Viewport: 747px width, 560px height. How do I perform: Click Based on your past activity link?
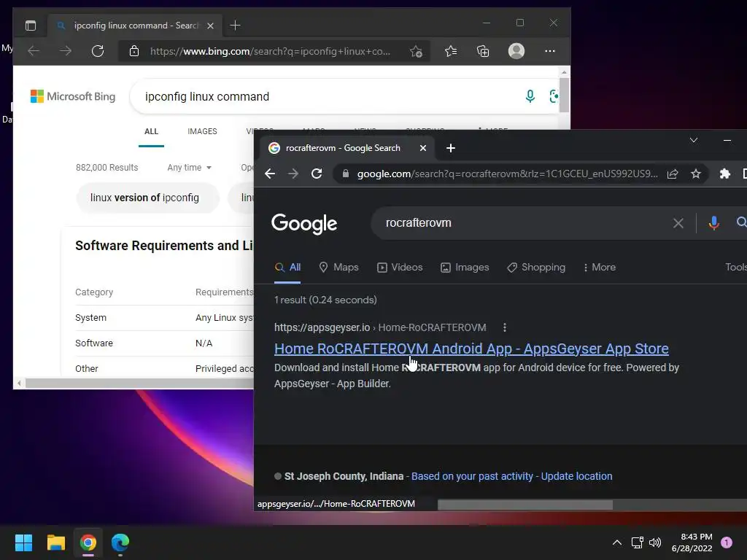coord(472,476)
